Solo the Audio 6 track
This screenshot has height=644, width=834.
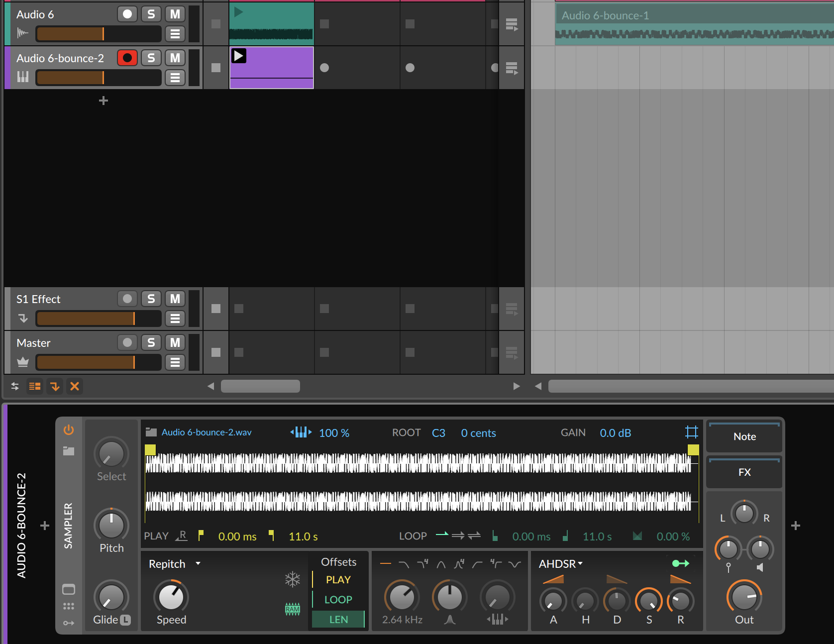[x=151, y=14]
